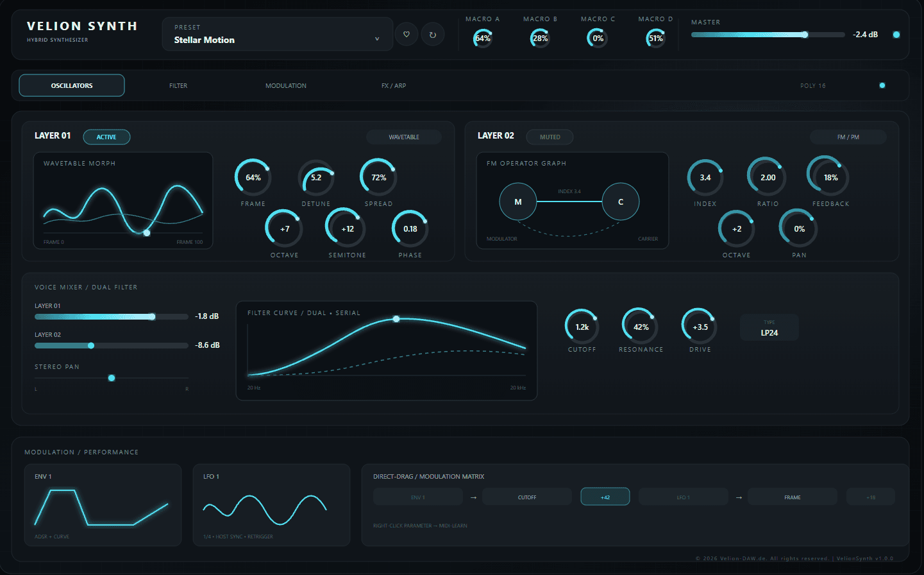
Task: Toggle the Layer 02 Muted state
Action: (550, 137)
